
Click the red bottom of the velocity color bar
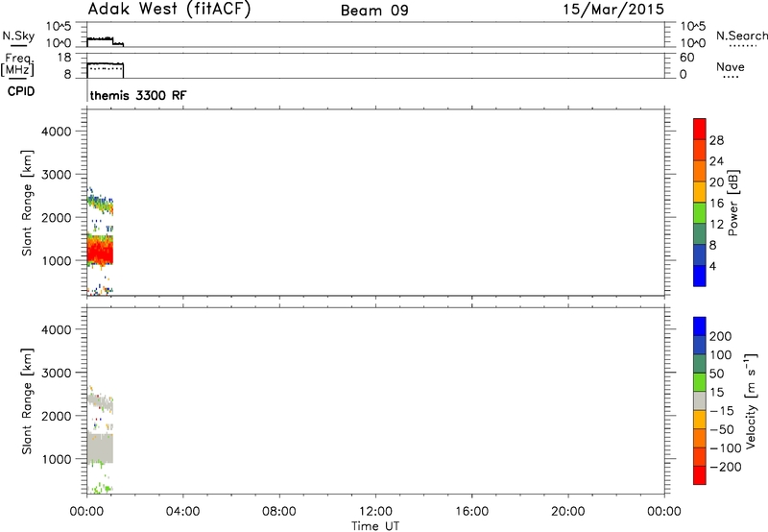700,475
